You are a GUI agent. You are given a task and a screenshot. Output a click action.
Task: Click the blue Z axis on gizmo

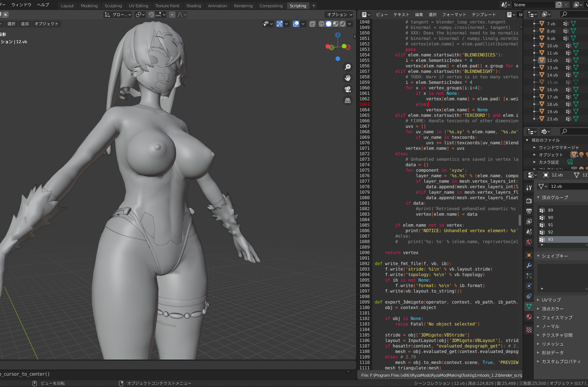coord(338,35)
